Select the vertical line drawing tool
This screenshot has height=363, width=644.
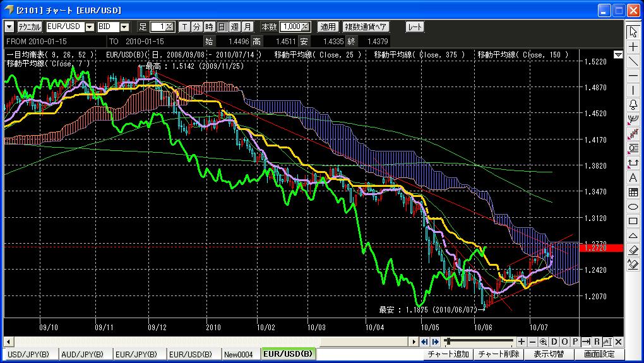point(633,90)
